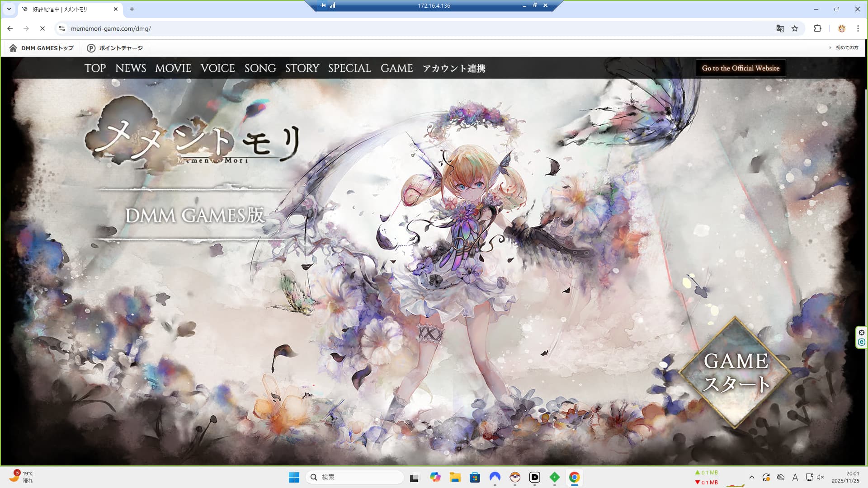Select the NEWS navigation item
This screenshot has height=488, width=868.
pos(131,68)
